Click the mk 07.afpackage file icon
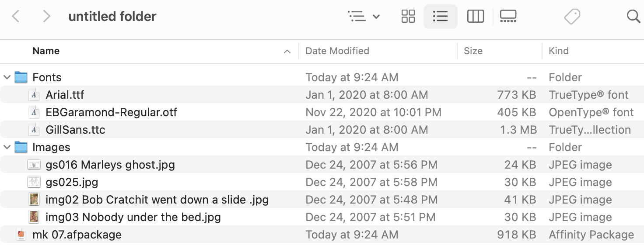The width and height of the screenshot is (644, 249). 21,235
